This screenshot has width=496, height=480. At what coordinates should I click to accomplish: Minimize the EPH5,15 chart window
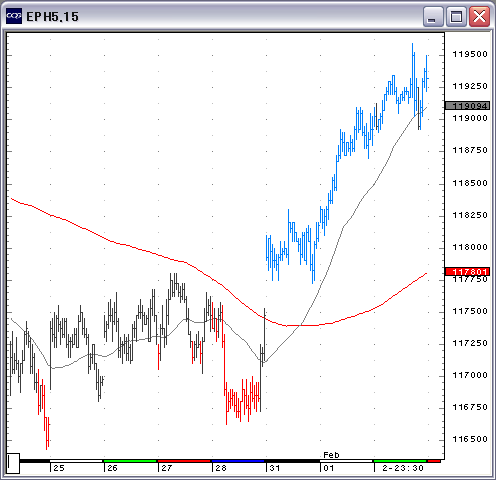[433, 16]
